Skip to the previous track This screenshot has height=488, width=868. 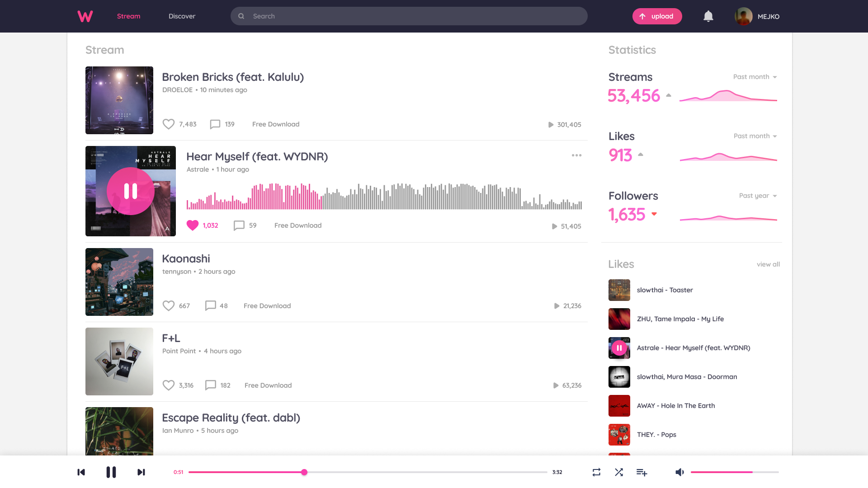coord(81,472)
